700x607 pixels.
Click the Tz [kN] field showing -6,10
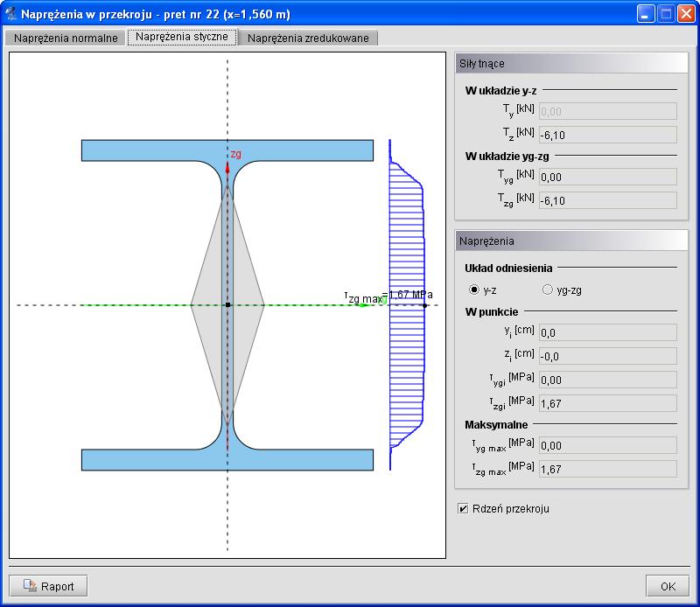(607, 135)
